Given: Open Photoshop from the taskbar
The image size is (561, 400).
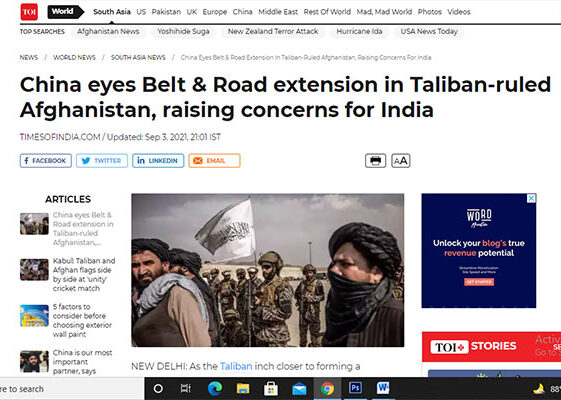Looking at the screenshot, I should (x=355, y=388).
